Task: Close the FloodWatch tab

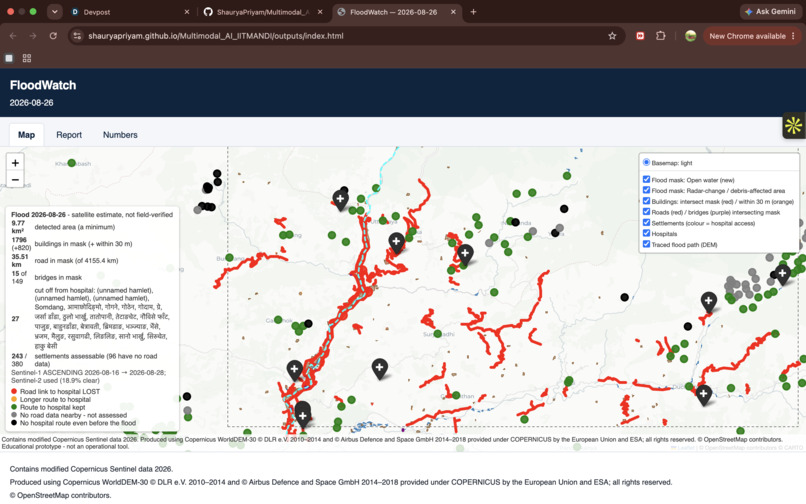Action: pyautogui.click(x=453, y=12)
